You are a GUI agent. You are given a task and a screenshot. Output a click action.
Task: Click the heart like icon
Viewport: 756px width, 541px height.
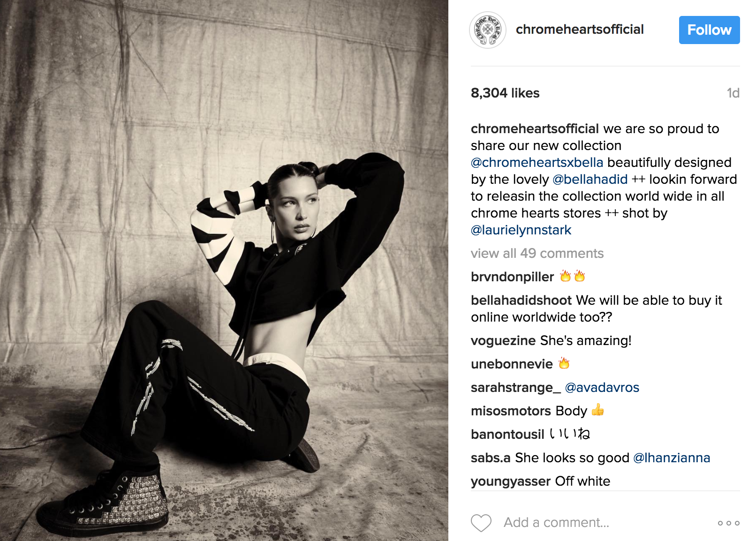tap(481, 523)
